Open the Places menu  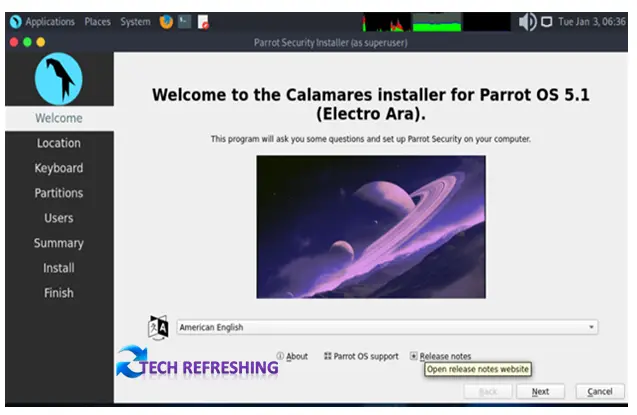pyautogui.click(x=97, y=22)
